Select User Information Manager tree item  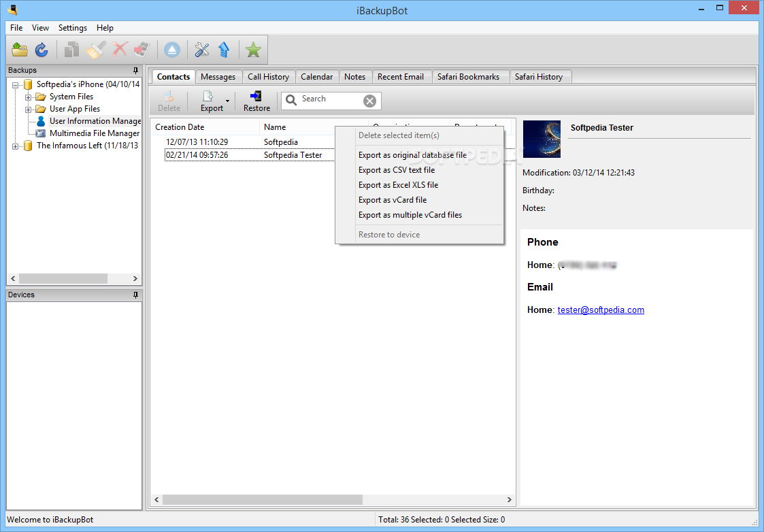[x=95, y=121]
